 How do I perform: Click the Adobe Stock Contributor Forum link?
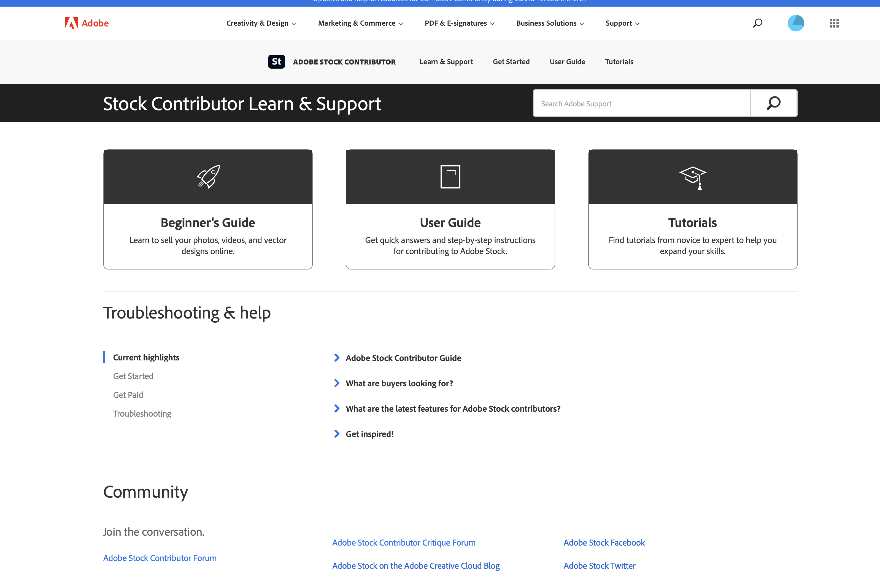tap(160, 557)
